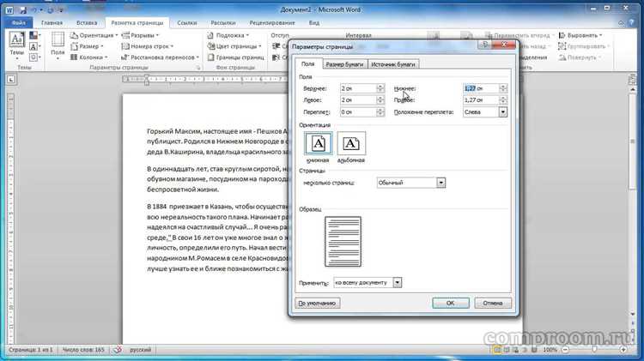Switch to the Главная ribbon tab
Image resolution: width=644 pixels, height=361 pixels.
[52, 23]
